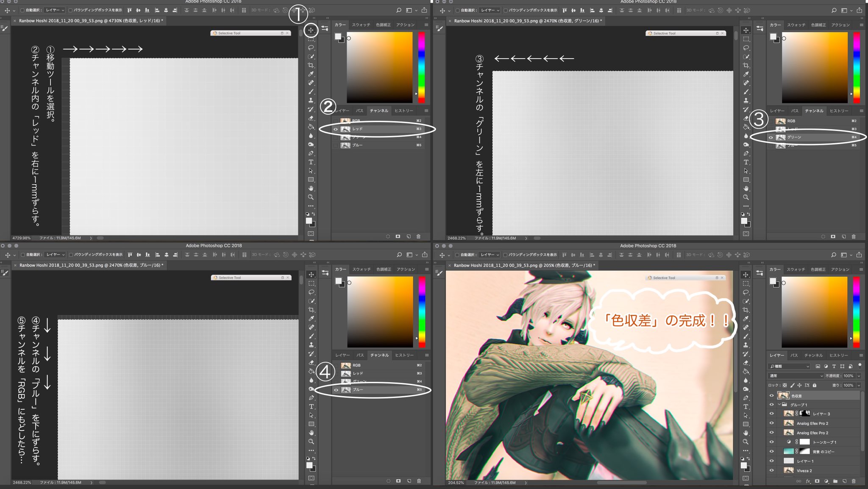Hide the 色収差 layer in the 205% window
Viewport: 868px width, 489px height.
tap(771, 396)
